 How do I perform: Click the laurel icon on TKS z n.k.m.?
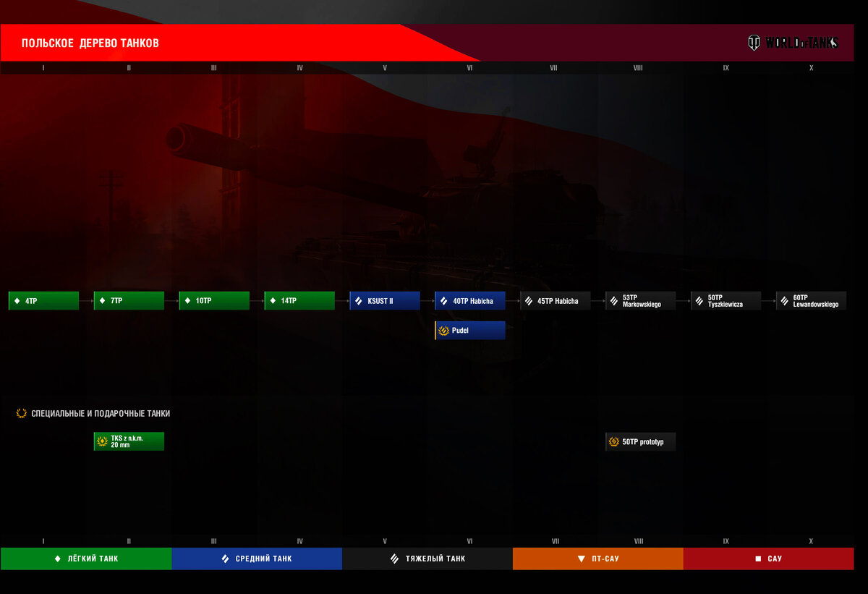(103, 441)
